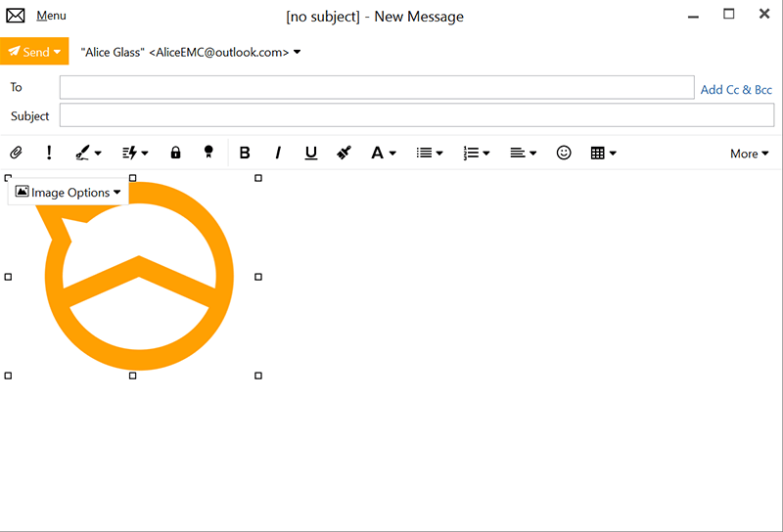Screen dimensions: 783x532
Task: Focus the Subject input field
Action: tap(417, 115)
